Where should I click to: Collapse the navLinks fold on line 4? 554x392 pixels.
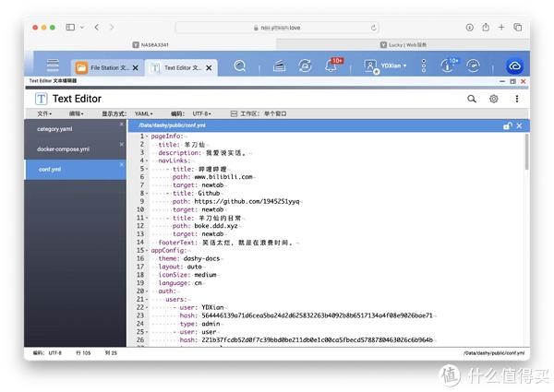click(147, 160)
